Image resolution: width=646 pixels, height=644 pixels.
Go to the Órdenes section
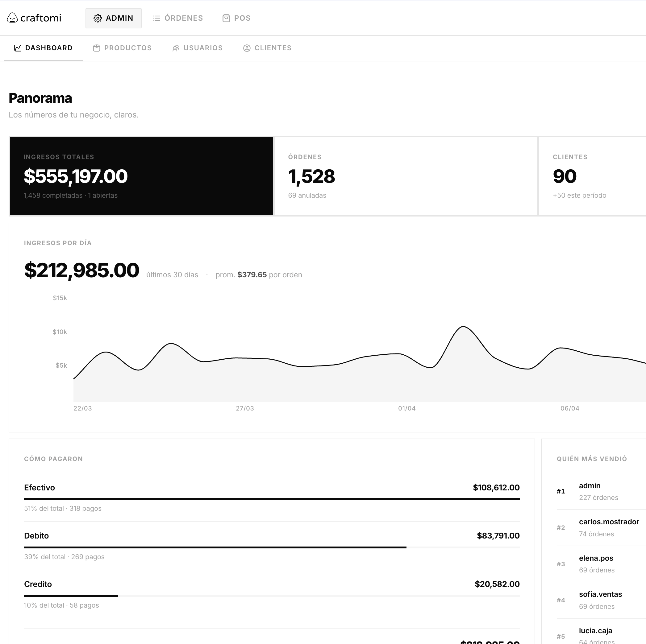coord(177,18)
